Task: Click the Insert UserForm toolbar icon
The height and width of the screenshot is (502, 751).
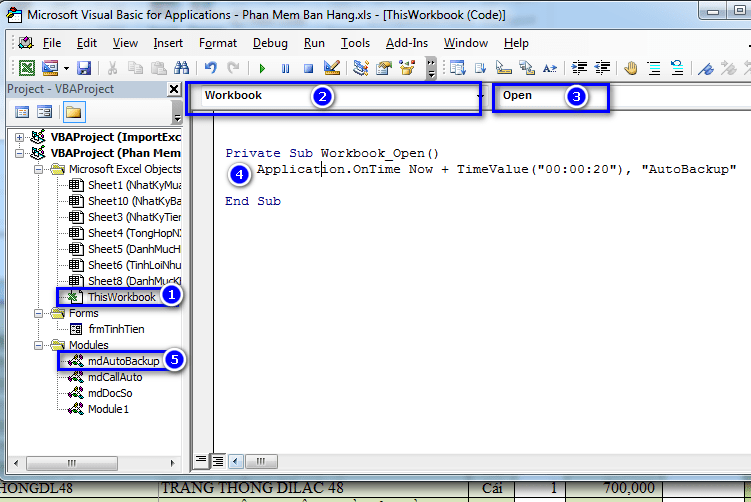Action: (x=50, y=68)
